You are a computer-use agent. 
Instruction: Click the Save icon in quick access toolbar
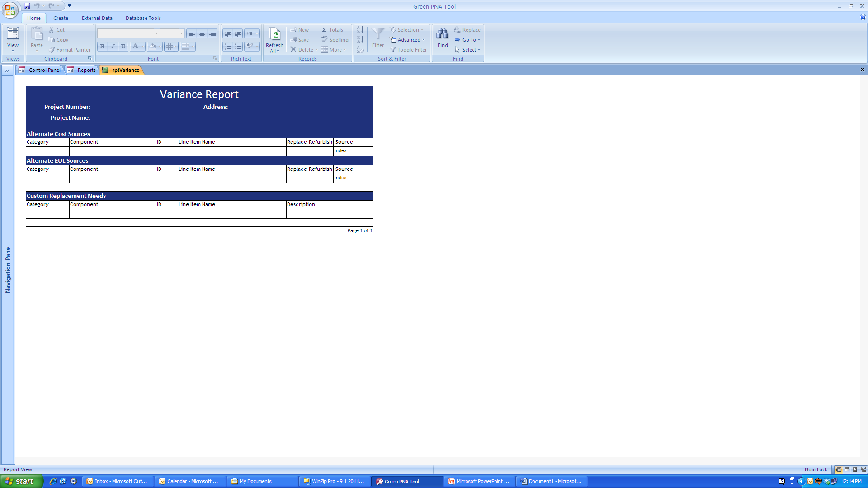tap(27, 6)
